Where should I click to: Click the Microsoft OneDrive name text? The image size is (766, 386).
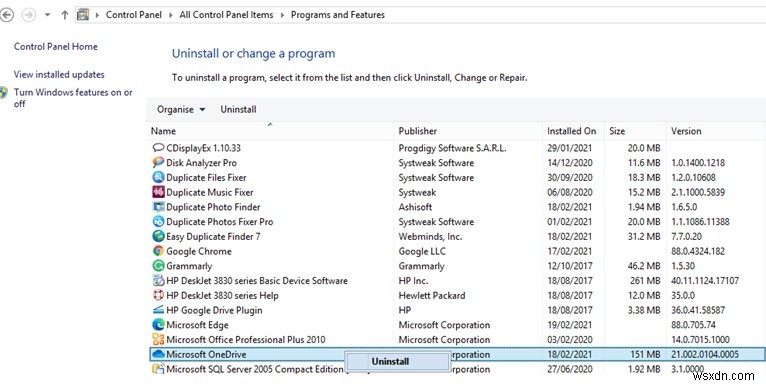point(206,354)
